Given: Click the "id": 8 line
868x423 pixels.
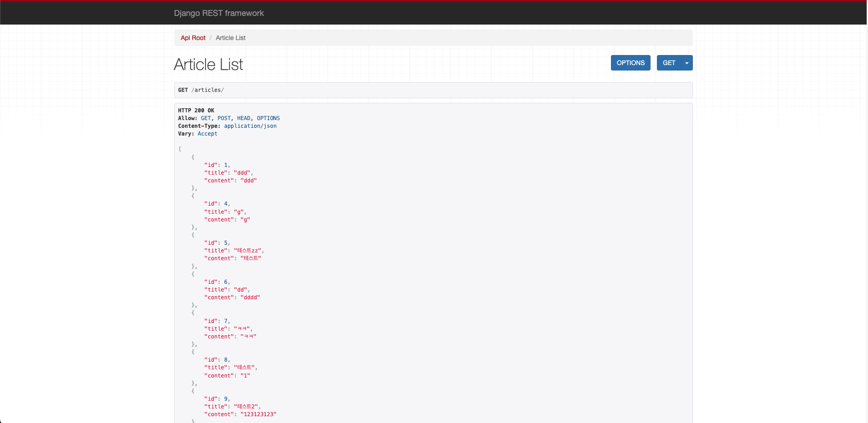Looking at the screenshot, I should 217,360.
